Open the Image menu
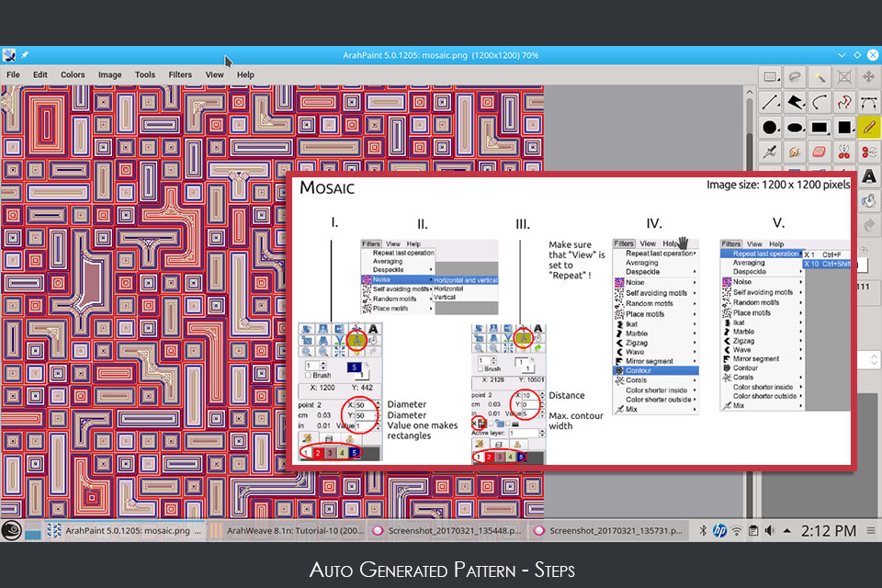Image resolution: width=882 pixels, height=588 pixels. pos(109,74)
